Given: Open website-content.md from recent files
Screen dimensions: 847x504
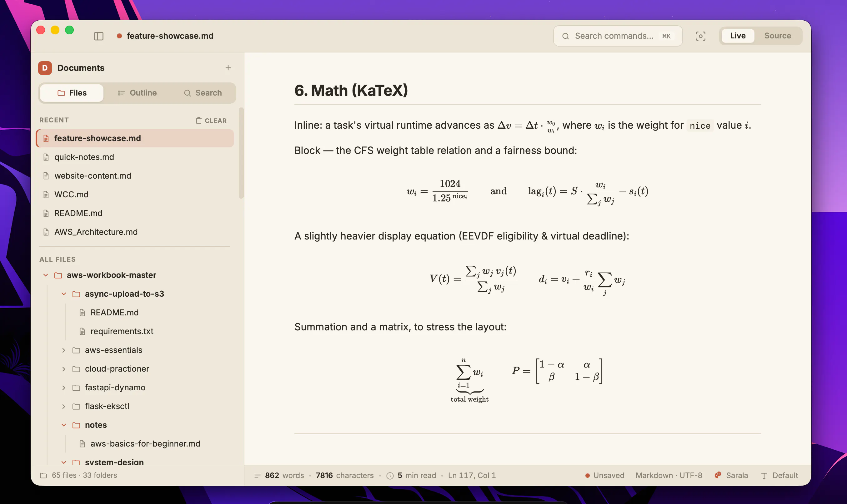Looking at the screenshot, I should tap(135, 176).
